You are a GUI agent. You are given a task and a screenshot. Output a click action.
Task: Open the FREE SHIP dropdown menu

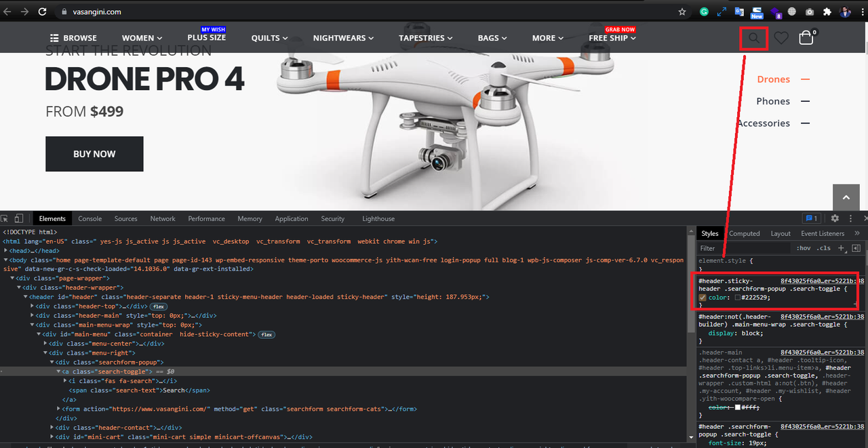(x=612, y=38)
